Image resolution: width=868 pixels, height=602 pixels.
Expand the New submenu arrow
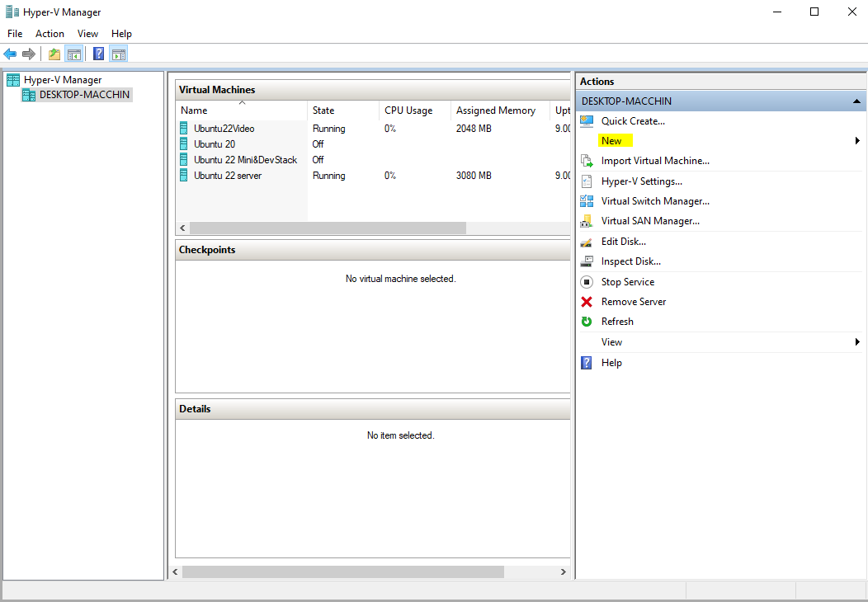[857, 141]
